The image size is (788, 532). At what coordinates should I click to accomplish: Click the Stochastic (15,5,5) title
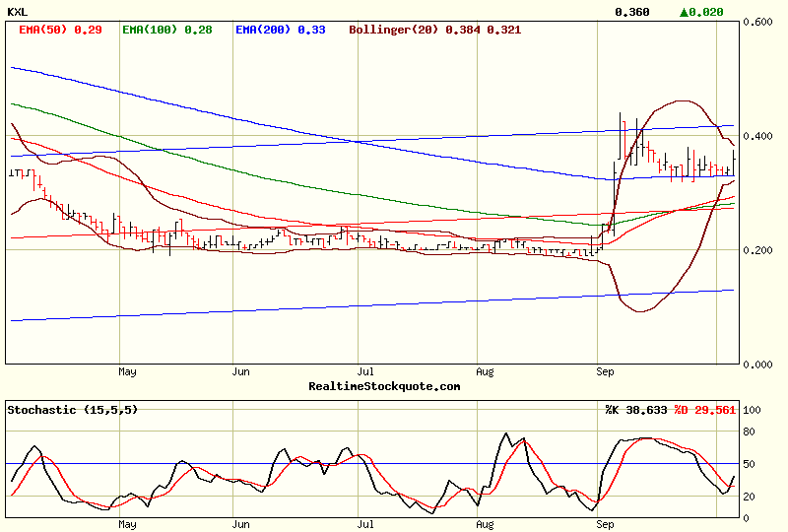pyautogui.click(x=72, y=410)
